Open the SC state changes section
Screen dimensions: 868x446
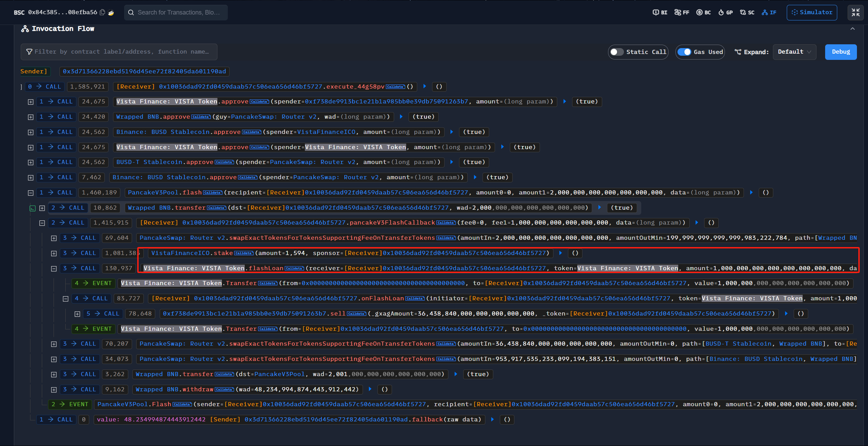(747, 12)
